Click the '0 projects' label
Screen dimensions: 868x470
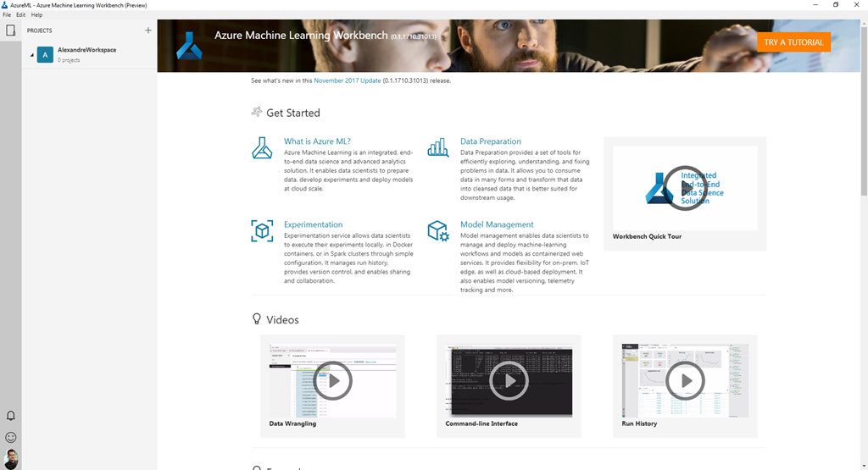coord(69,60)
